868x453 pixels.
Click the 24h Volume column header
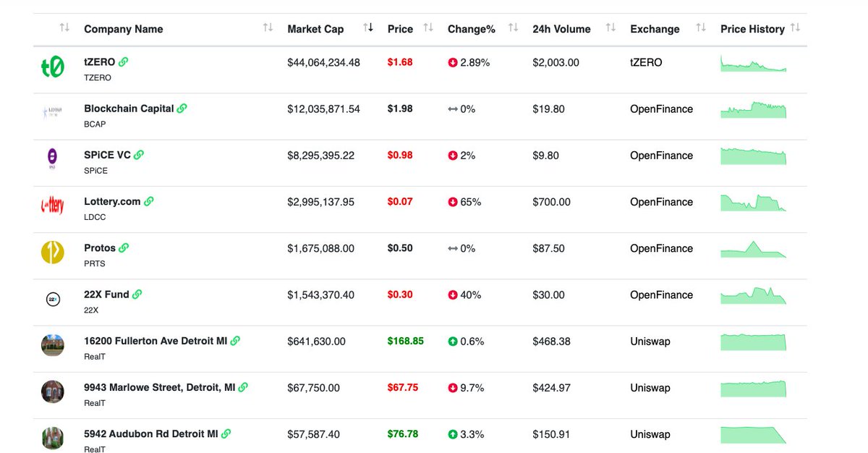click(x=561, y=29)
